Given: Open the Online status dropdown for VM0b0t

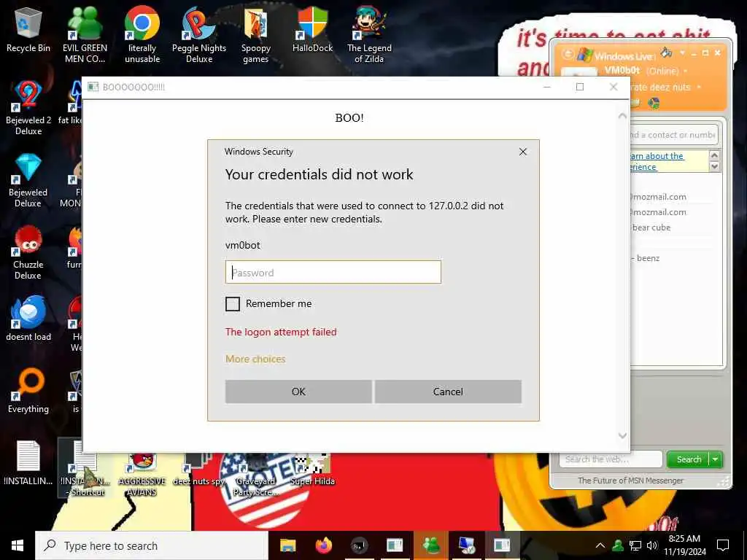Looking at the screenshot, I should [x=685, y=71].
